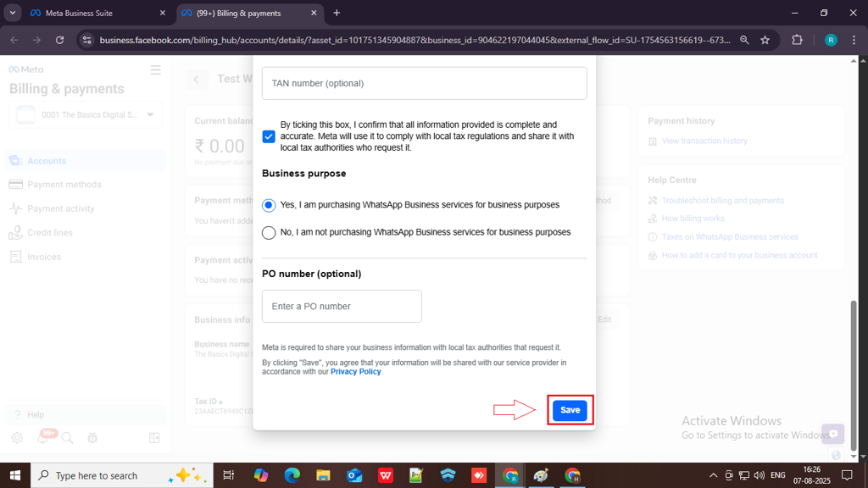Click the address bar URL
Image resolution: width=868 pixels, height=488 pixels.
pos(415,40)
